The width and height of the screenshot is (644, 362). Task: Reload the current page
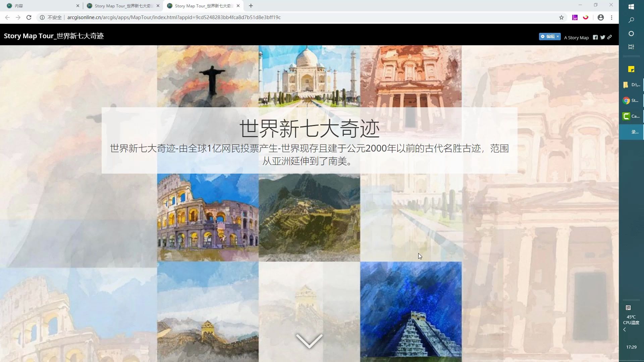(29, 17)
